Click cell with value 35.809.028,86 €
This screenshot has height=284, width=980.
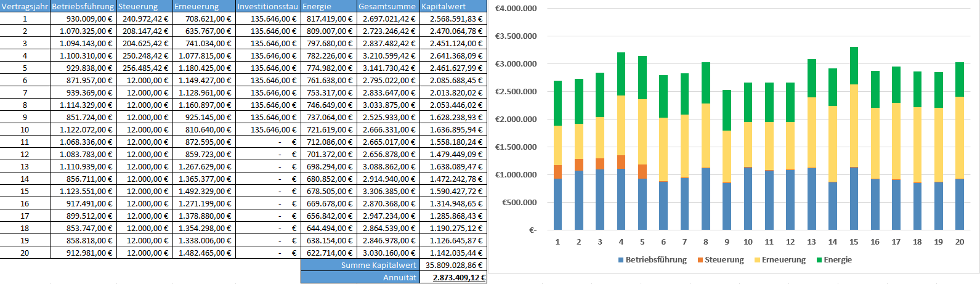click(x=453, y=265)
